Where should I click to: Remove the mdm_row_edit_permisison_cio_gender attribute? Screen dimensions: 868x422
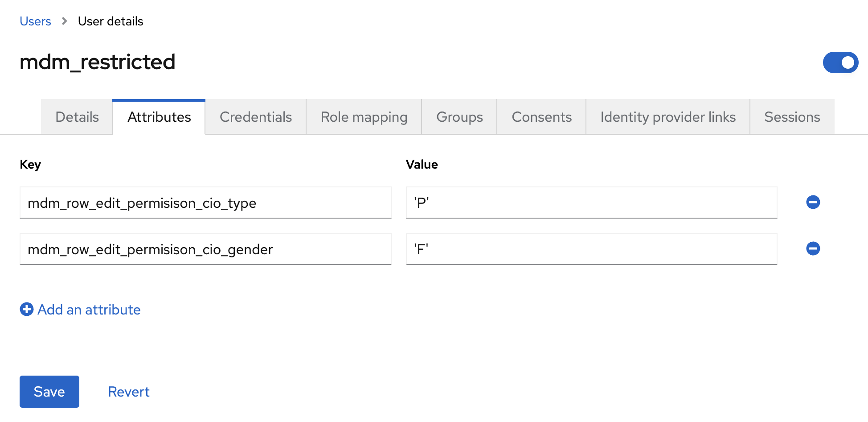point(813,249)
